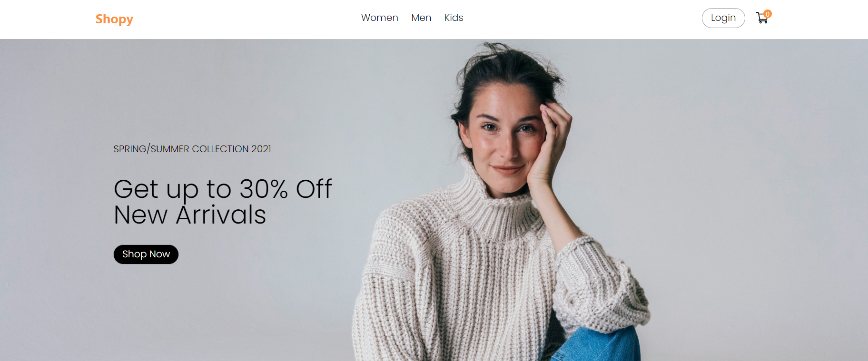Select the Spring/Summer Collection 2021 subtitle
The image size is (868, 361).
point(192,149)
